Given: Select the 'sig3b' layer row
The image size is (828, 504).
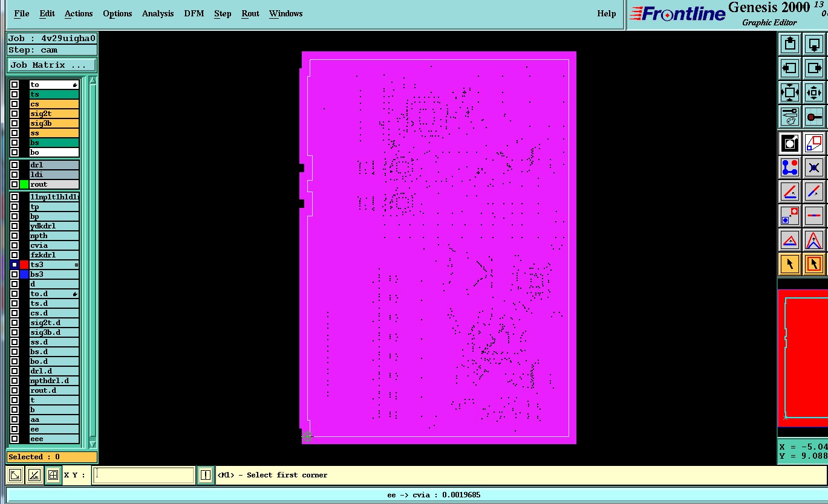Looking at the screenshot, I should [x=54, y=123].
